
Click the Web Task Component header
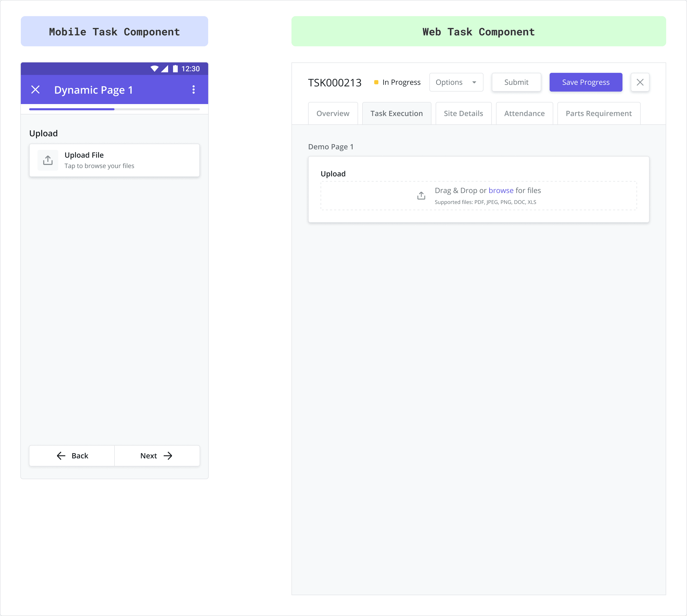479,31
